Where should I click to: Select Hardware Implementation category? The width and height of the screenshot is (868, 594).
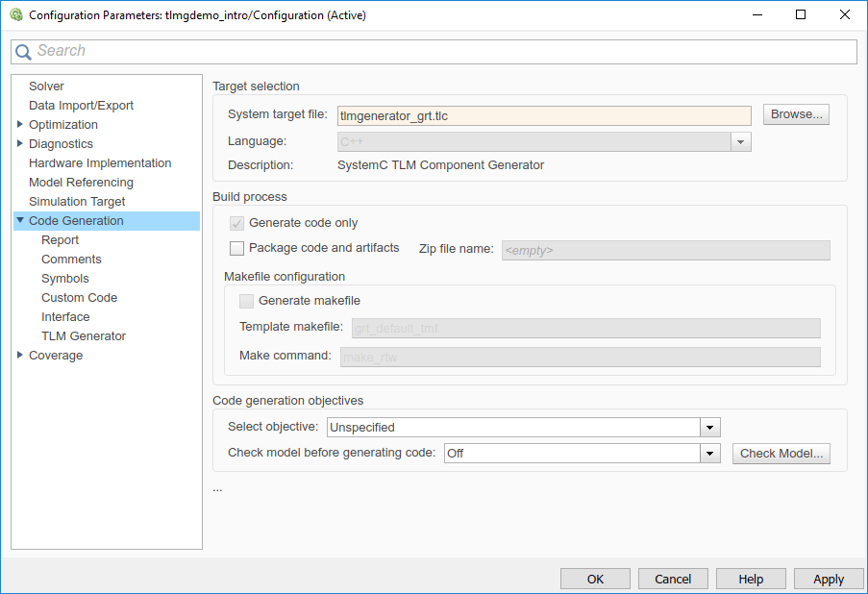(100, 163)
